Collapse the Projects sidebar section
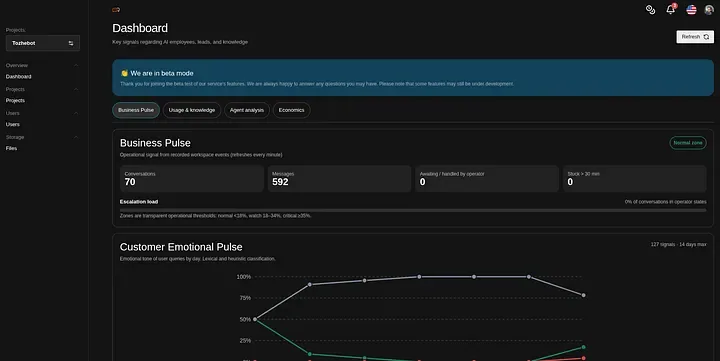720x361 pixels. (x=76, y=89)
